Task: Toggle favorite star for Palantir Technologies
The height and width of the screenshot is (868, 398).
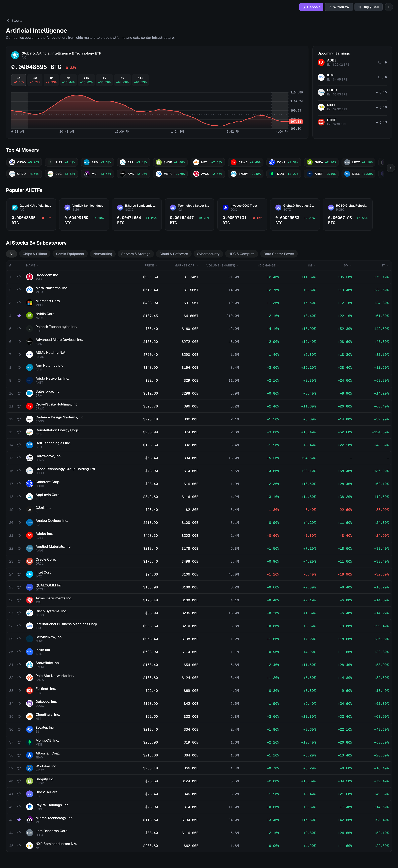Action: pos(19,329)
